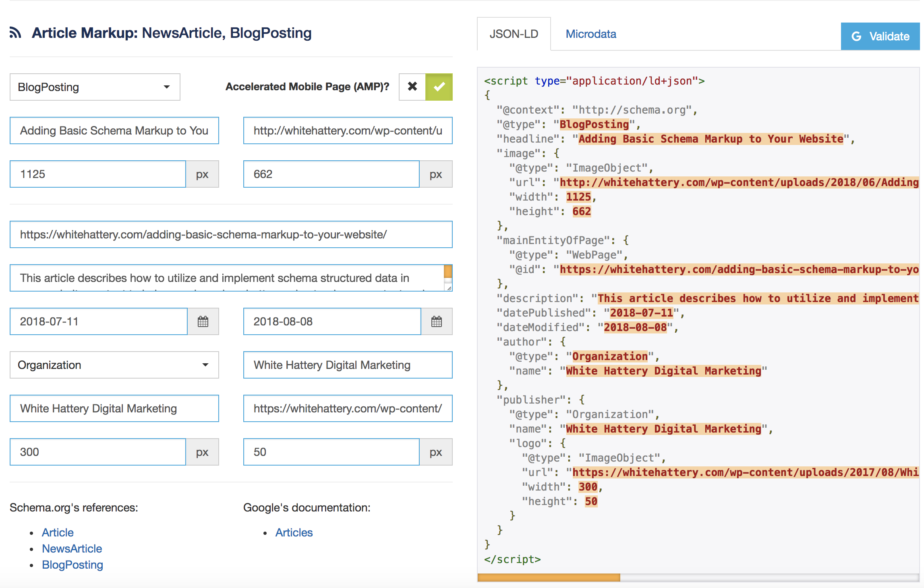
Task: Click the closing </script> tag in code
Action: (x=512, y=559)
